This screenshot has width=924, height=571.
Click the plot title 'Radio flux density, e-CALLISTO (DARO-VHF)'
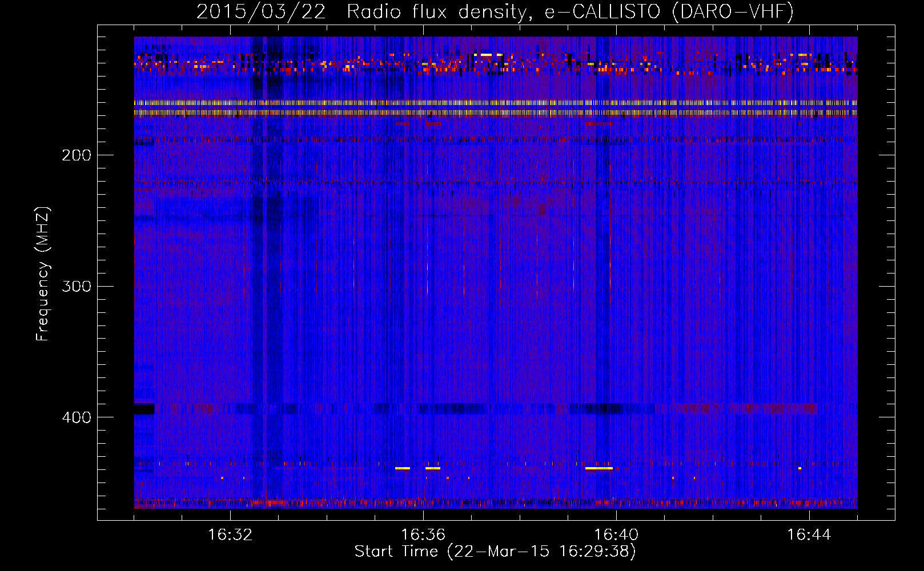point(570,12)
